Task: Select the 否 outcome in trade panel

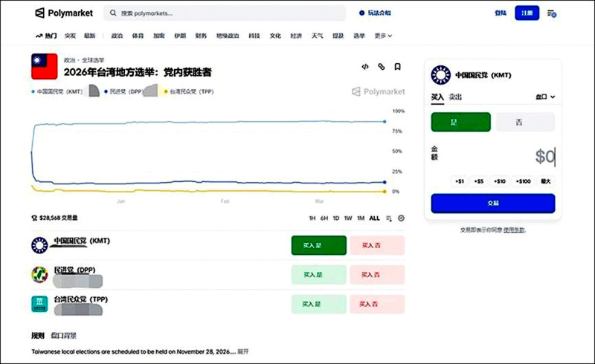Action: point(525,122)
